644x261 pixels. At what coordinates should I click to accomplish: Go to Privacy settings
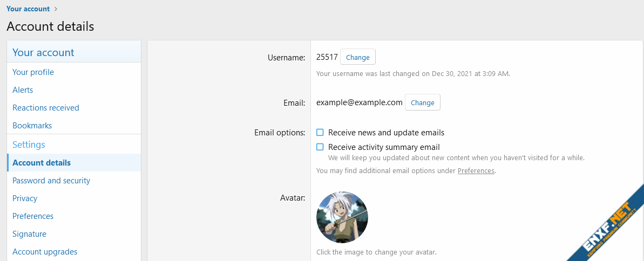(25, 198)
